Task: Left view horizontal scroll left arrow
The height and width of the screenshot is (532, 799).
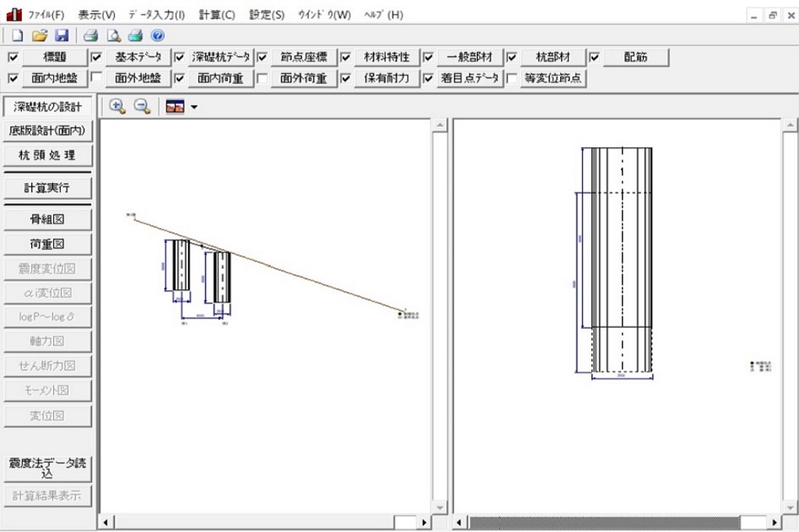Action: pyautogui.click(x=106, y=523)
